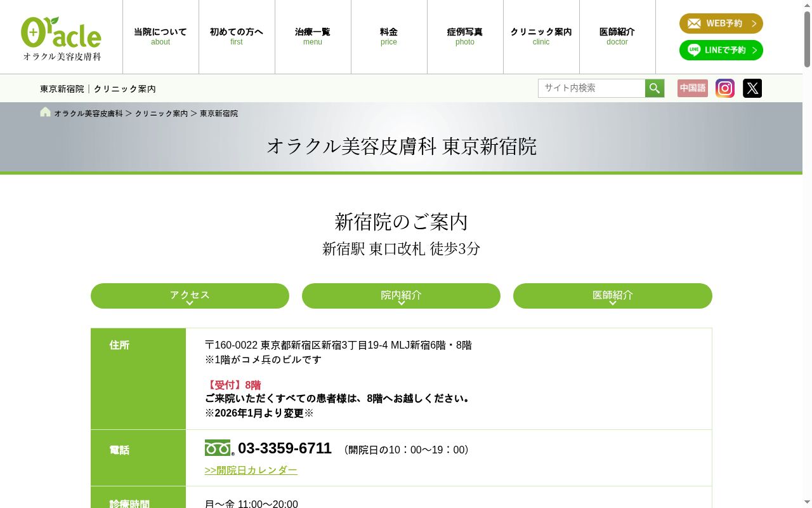Click the toll-free phone icon
The height and width of the screenshot is (508, 812).
[219, 448]
